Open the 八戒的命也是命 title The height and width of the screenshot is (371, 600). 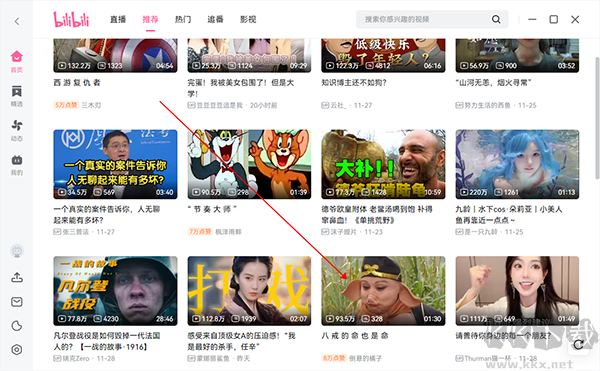(355, 336)
